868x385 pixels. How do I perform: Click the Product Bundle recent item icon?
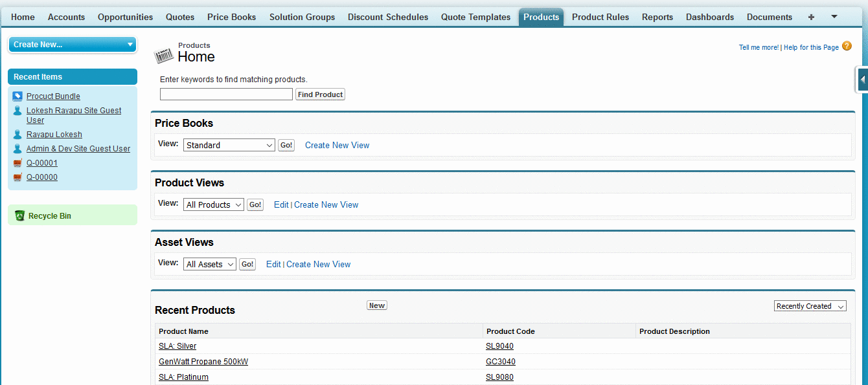17,96
